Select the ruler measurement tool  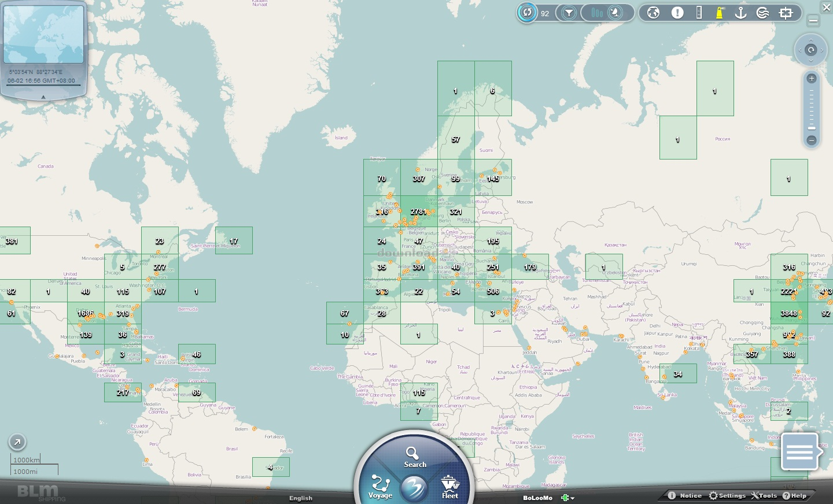pyautogui.click(x=699, y=13)
